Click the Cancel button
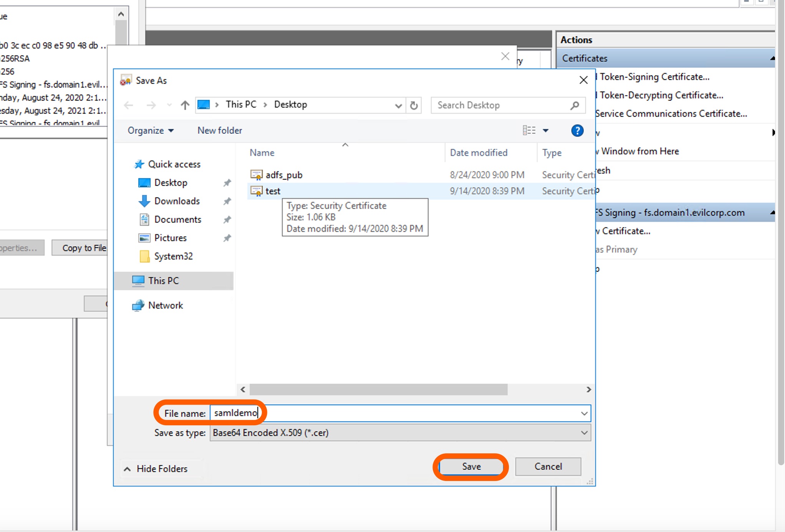The height and width of the screenshot is (532, 785). tap(548, 467)
